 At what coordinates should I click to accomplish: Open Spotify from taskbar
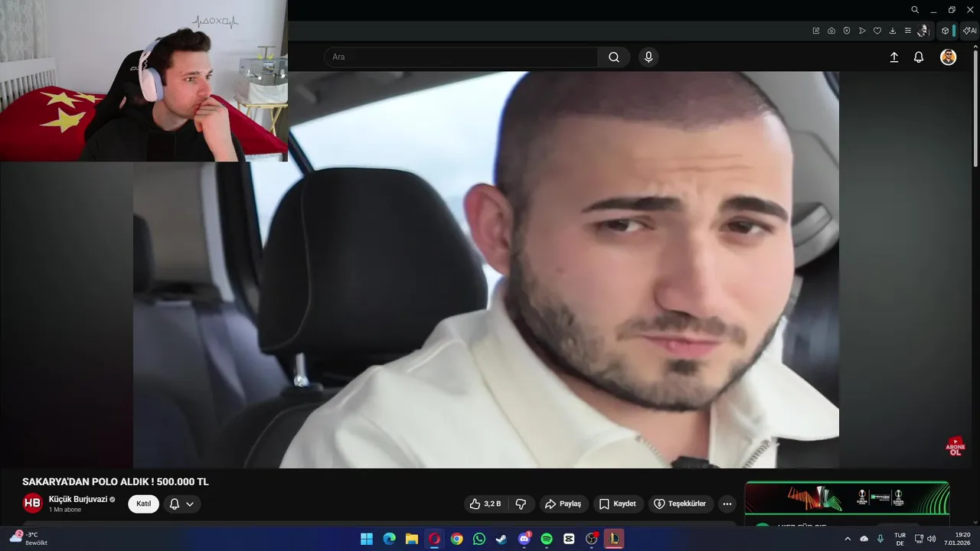tap(547, 539)
